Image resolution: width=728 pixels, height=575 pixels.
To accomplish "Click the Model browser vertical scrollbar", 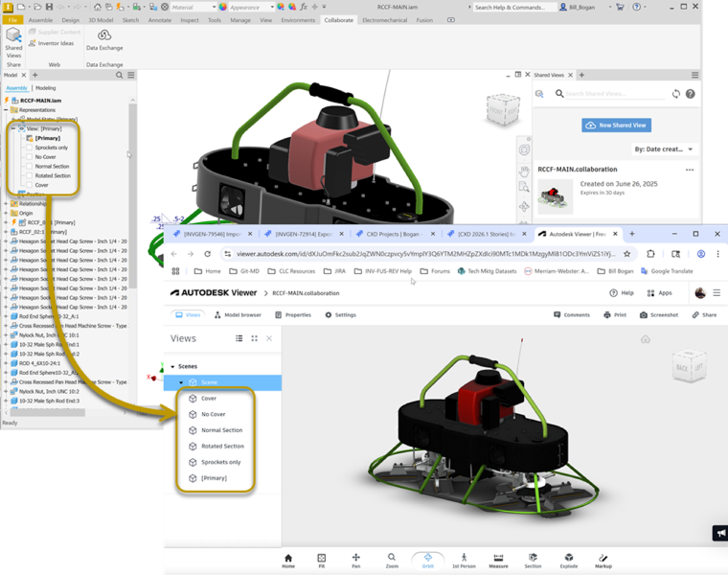I will [x=133, y=195].
